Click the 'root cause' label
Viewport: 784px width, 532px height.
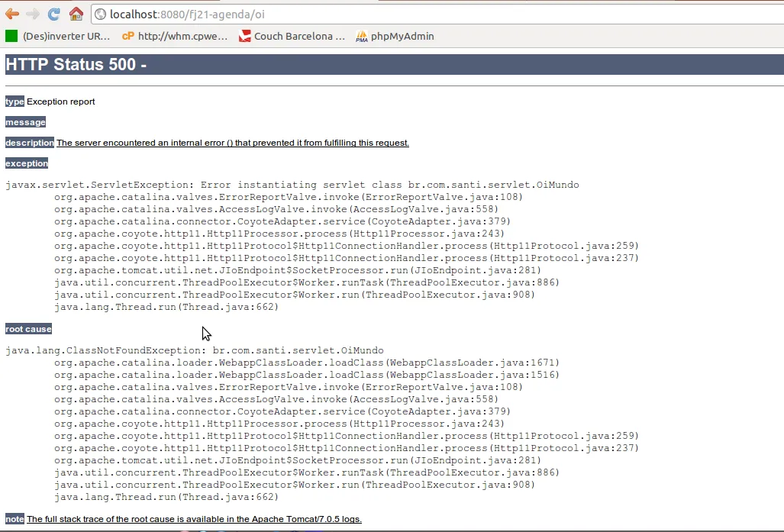click(x=28, y=329)
